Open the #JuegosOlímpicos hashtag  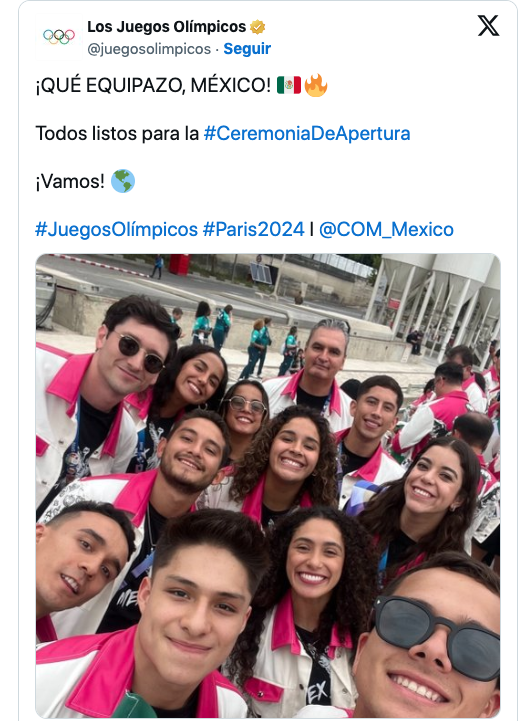pos(116,229)
